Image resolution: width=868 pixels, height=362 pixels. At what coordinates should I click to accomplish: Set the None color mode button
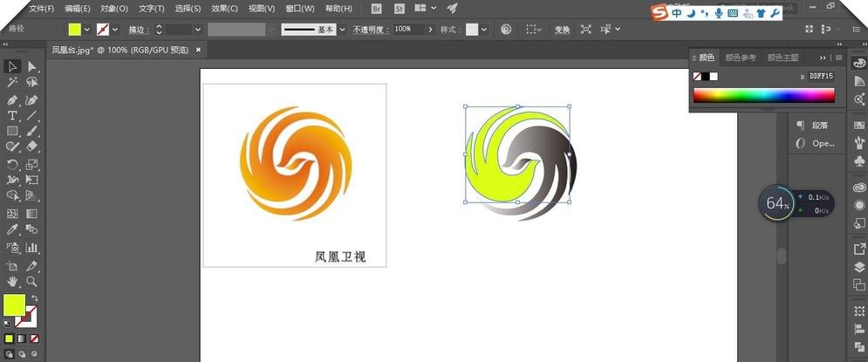click(x=35, y=338)
